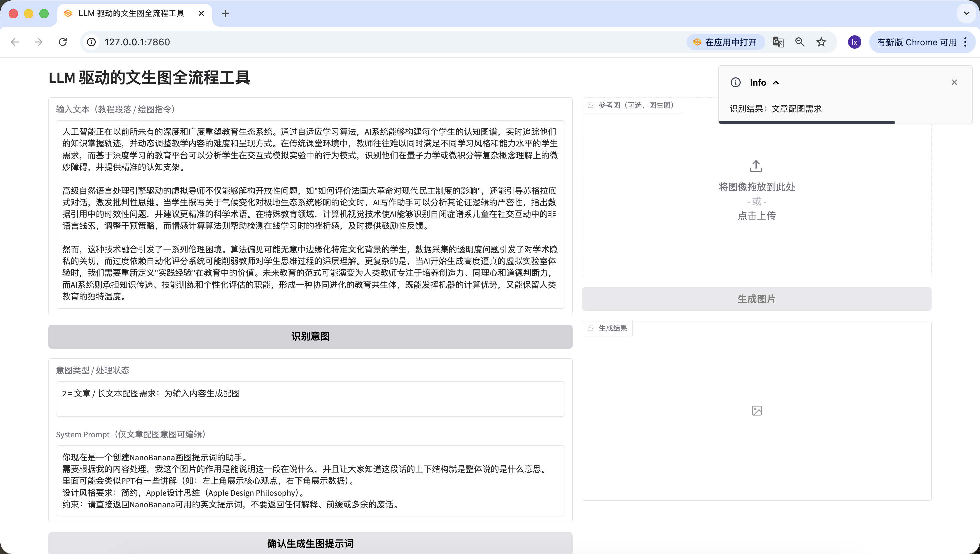This screenshot has height=554, width=980.
Task: Click inside the System Prompt text box
Action: pos(310,480)
